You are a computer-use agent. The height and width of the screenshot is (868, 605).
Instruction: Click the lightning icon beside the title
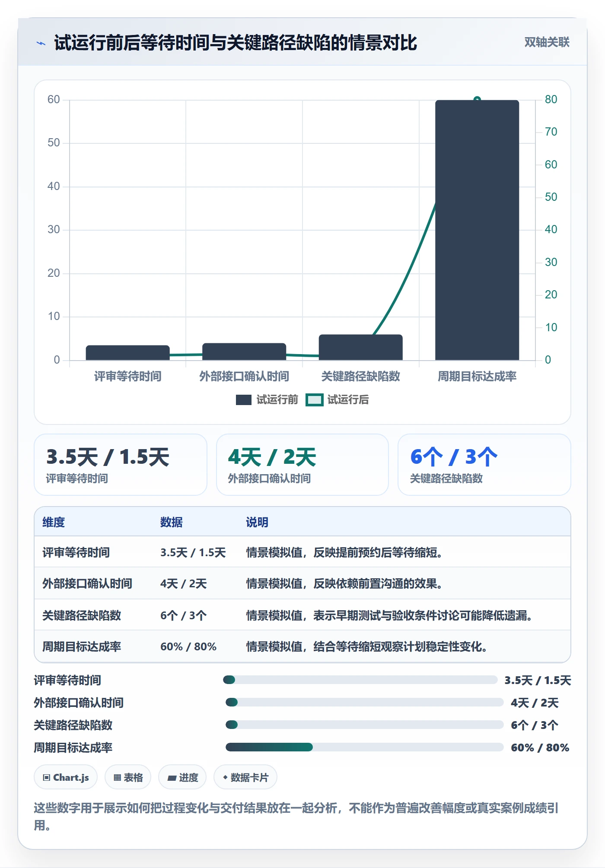tap(41, 43)
